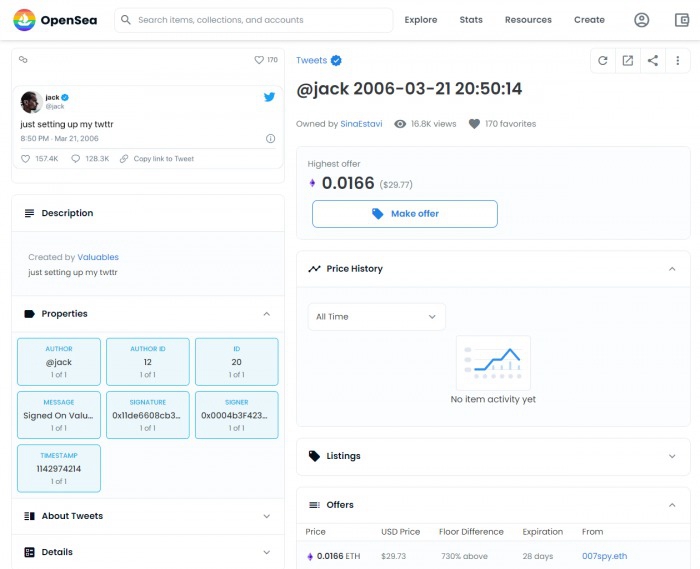Click the Description section header

click(x=148, y=213)
